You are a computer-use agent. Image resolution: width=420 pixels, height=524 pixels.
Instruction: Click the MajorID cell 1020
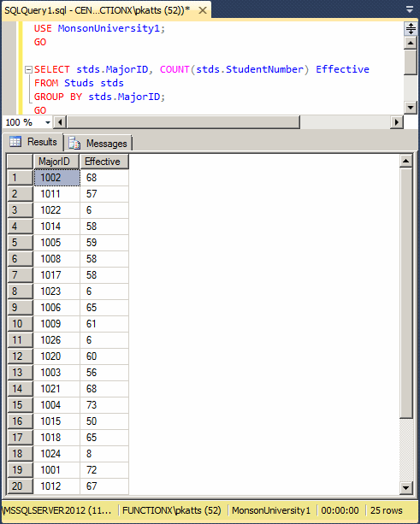pos(56,356)
